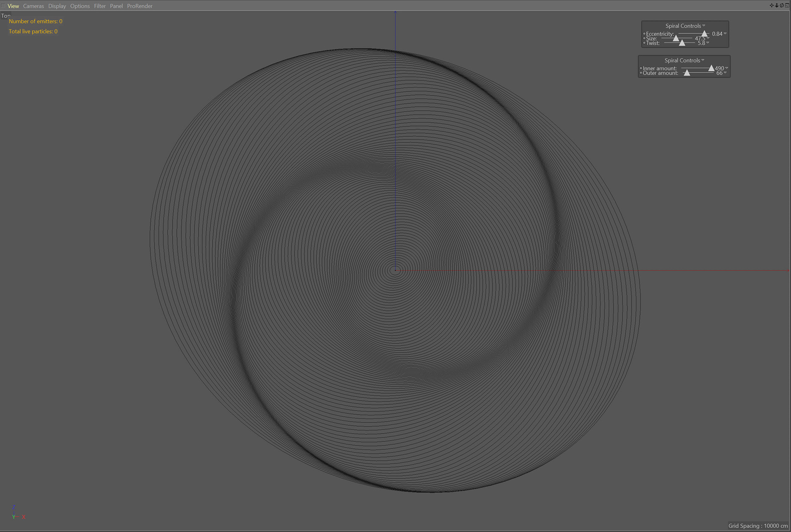Open the Cameras menu
Image resolution: width=791 pixels, height=532 pixels.
33,6
